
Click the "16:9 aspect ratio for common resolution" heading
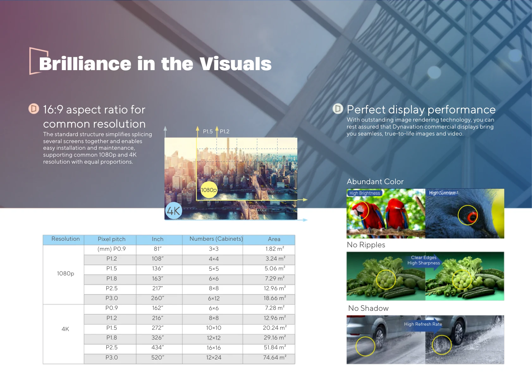click(94, 117)
